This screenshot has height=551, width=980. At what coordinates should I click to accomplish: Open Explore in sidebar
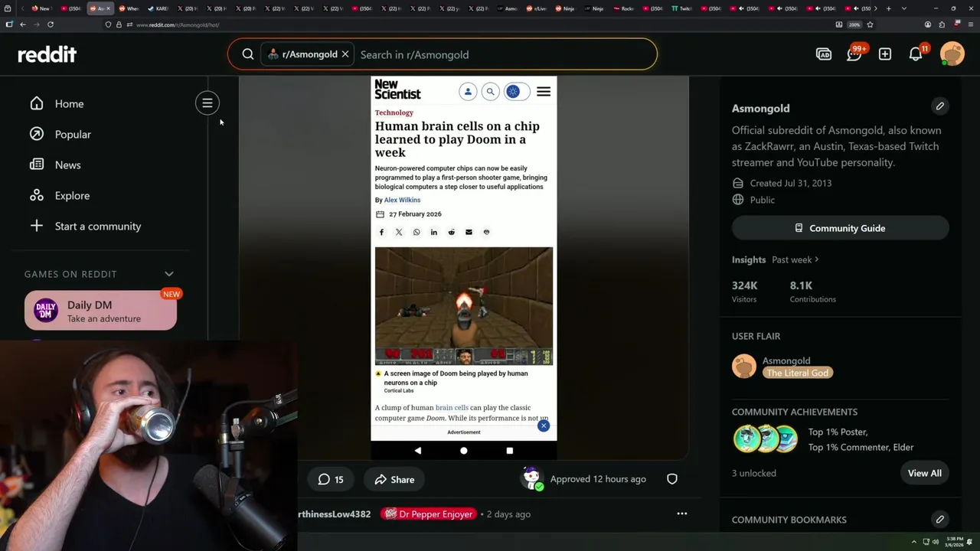(x=72, y=195)
